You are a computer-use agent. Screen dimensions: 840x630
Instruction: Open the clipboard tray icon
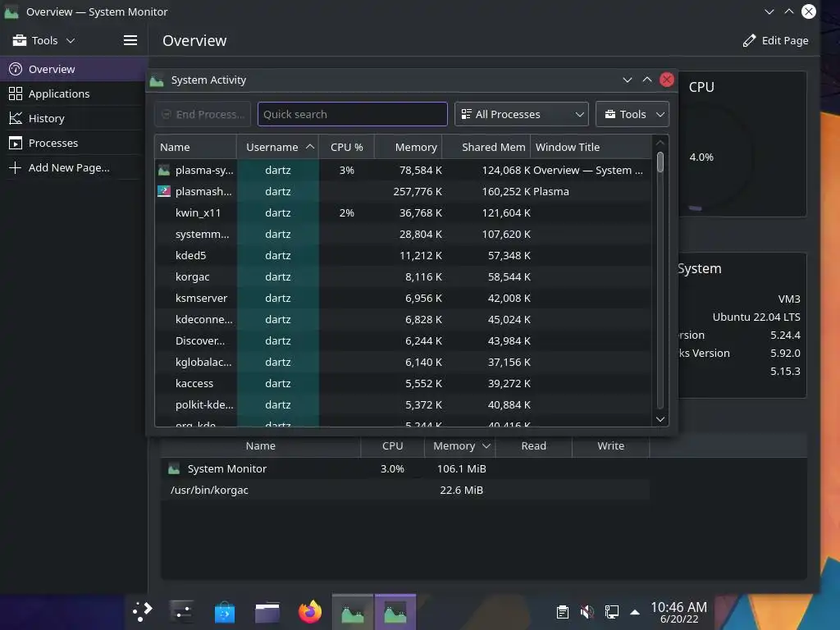pyautogui.click(x=562, y=612)
